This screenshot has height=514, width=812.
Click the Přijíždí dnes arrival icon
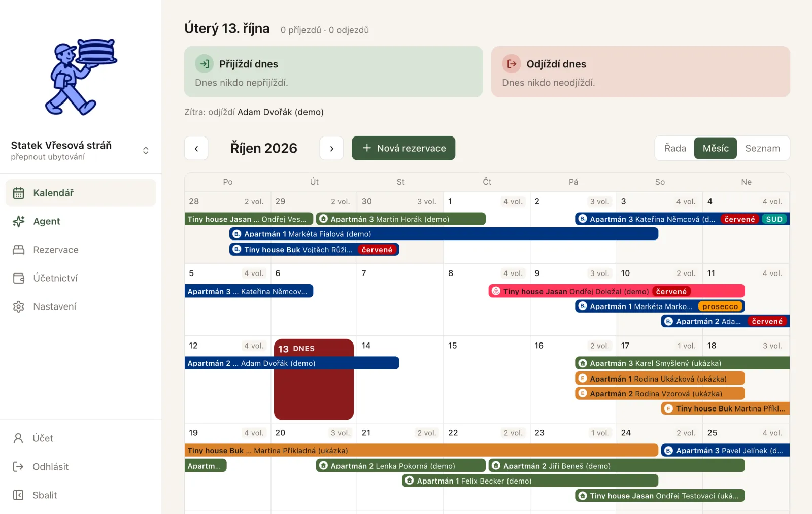[x=205, y=64]
